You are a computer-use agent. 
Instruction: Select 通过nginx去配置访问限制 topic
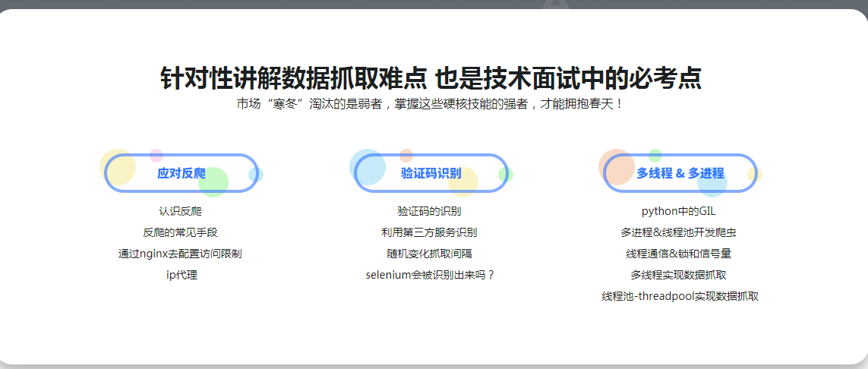pyautogui.click(x=180, y=254)
